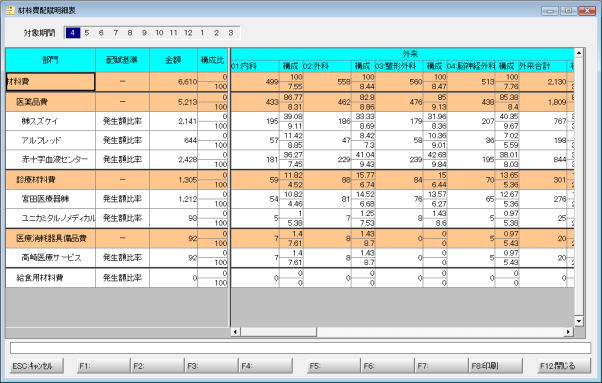Click the vertical scrollbar down arrow
The height and width of the screenshot is (383, 602).
tap(579, 321)
